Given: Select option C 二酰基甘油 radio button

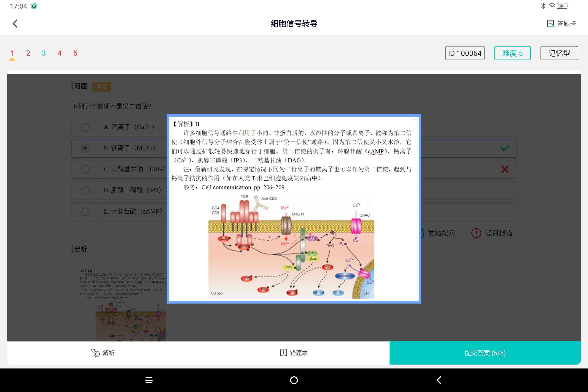Looking at the screenshot, I should tap(85, 169).
